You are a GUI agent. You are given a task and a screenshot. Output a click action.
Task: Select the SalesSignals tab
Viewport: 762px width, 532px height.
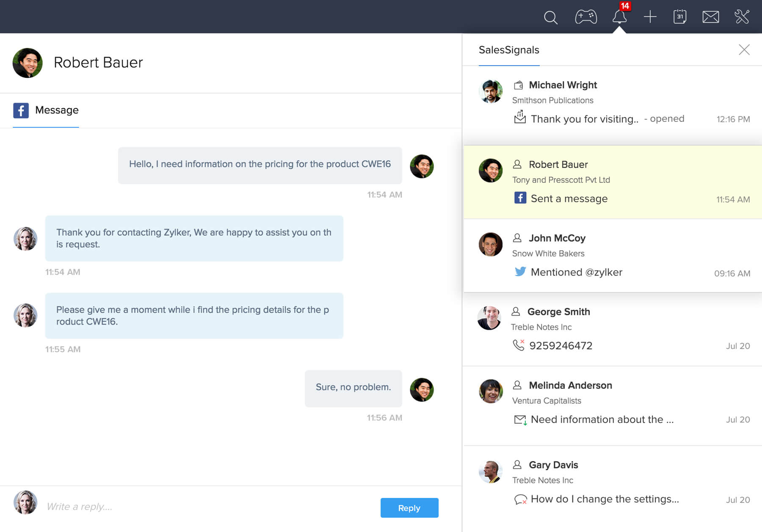pyautogui.click(x=509, y=50)
